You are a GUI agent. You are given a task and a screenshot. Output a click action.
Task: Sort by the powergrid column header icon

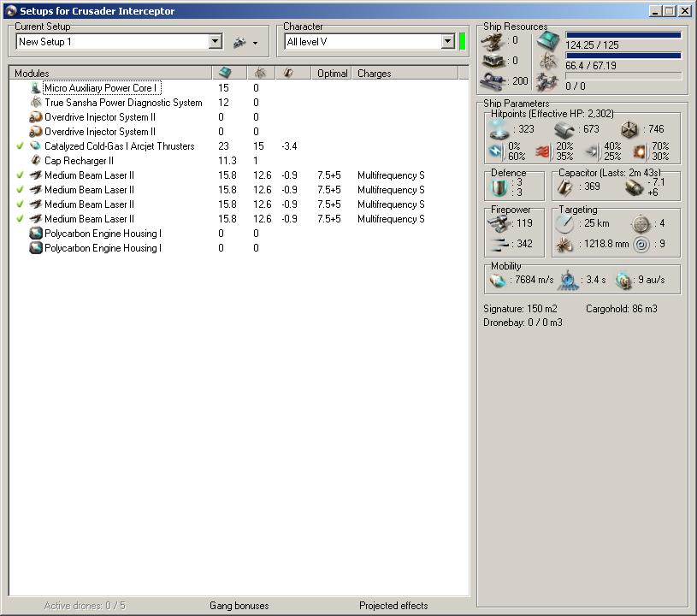pos(260,73)
